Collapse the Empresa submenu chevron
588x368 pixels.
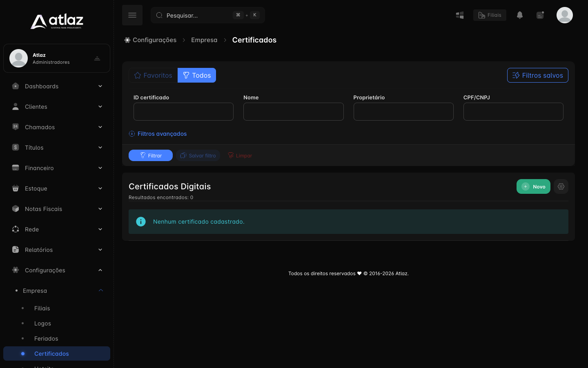tap(100, 290)
